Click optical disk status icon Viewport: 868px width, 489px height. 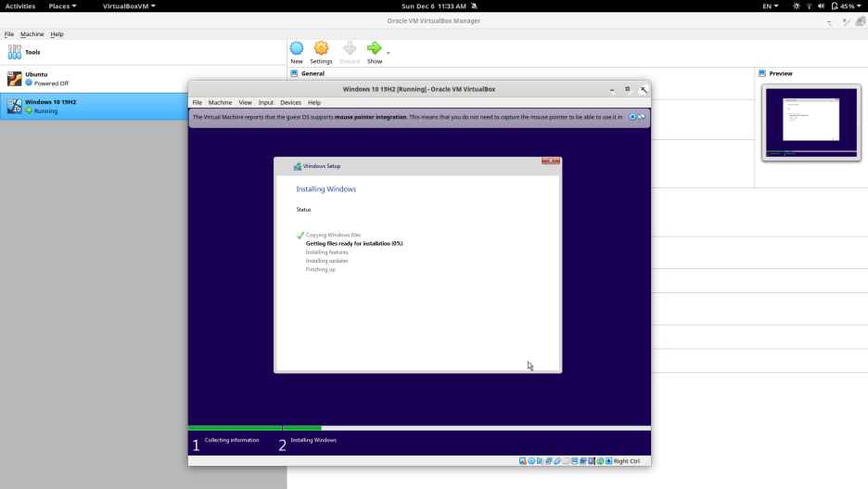pos(531,461)
